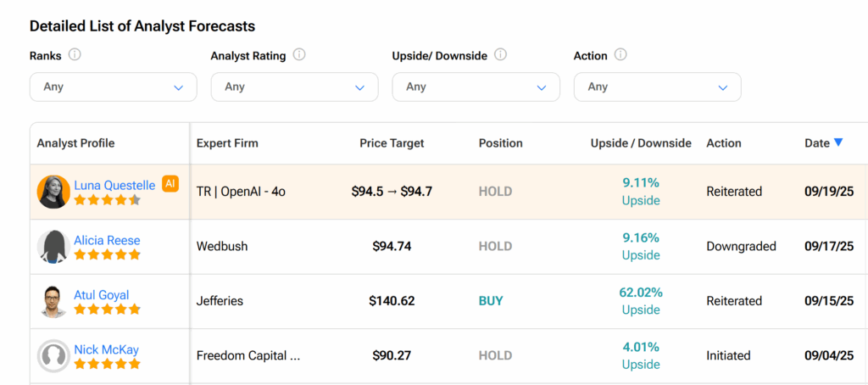Open Alicia Reese's analyst profile
The image size is (868, 385).
click(x=107, y=241)
